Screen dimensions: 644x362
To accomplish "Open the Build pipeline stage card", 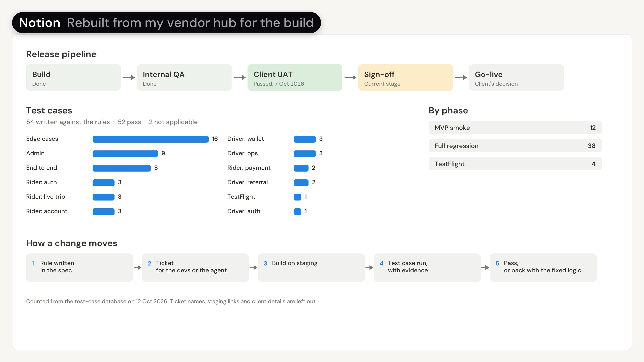I will [x=73, y=77].
